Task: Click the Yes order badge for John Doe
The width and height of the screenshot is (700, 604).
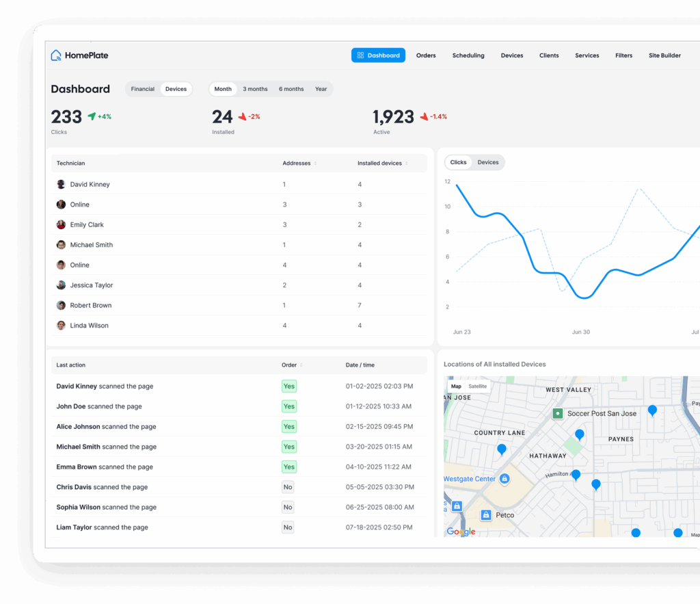Action: click(289, 406)
